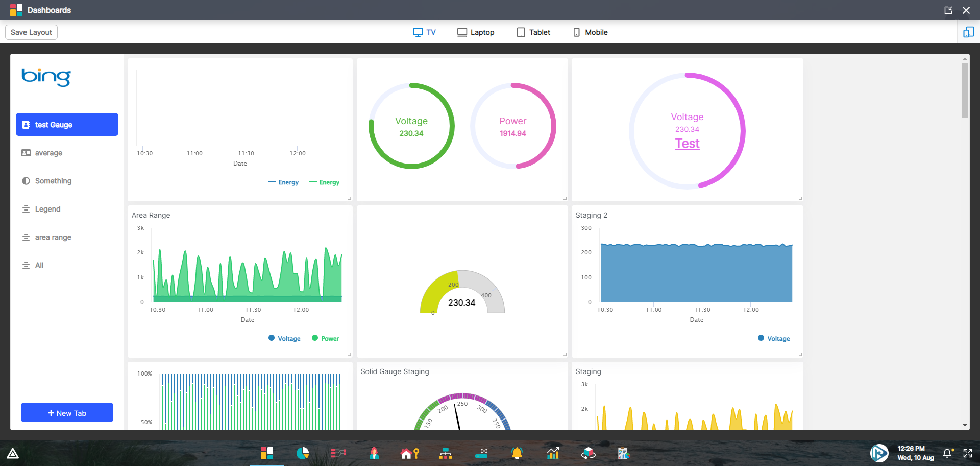Open the notifications bell icon in the taskbar
The width and height of the screenshot is (980, 466).
coord(517,453)
